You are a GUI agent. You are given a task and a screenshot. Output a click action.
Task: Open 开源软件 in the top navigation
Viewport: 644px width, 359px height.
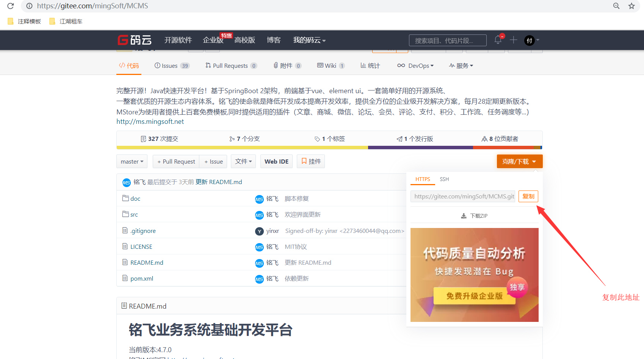(178, 40)
